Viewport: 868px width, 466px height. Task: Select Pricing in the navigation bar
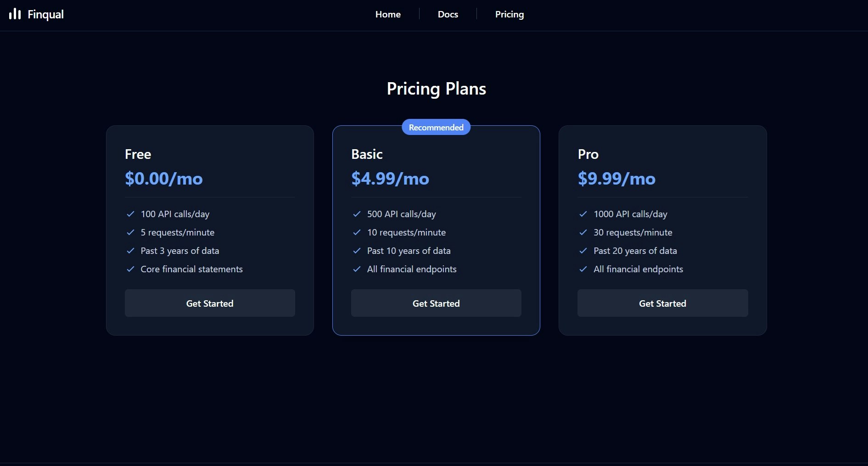tap(509, 14)
